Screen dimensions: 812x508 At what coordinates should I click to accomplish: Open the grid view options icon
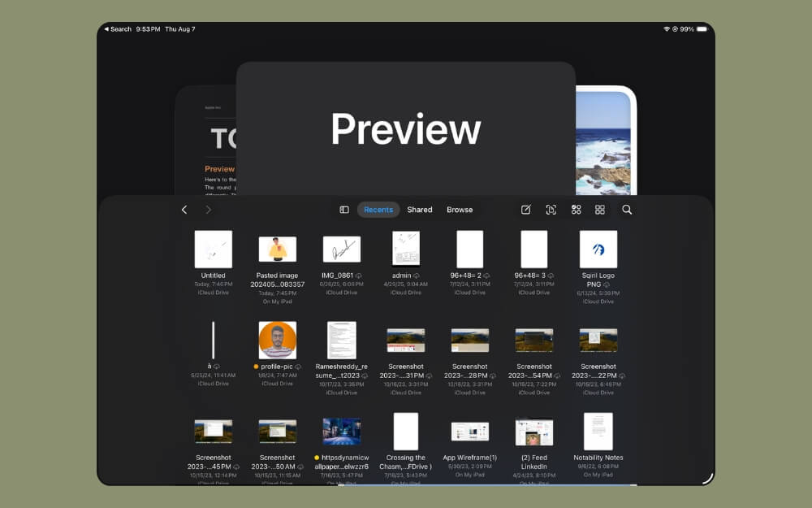(x=600, y=210)
